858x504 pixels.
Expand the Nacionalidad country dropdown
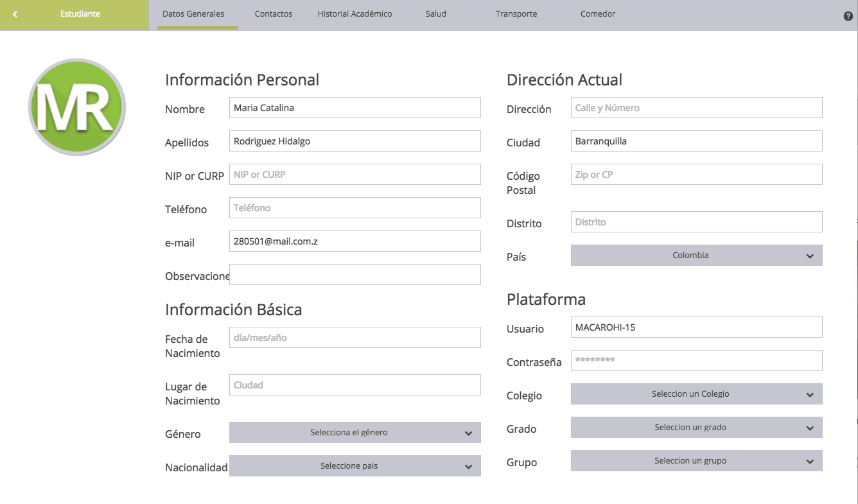(355, 465)
